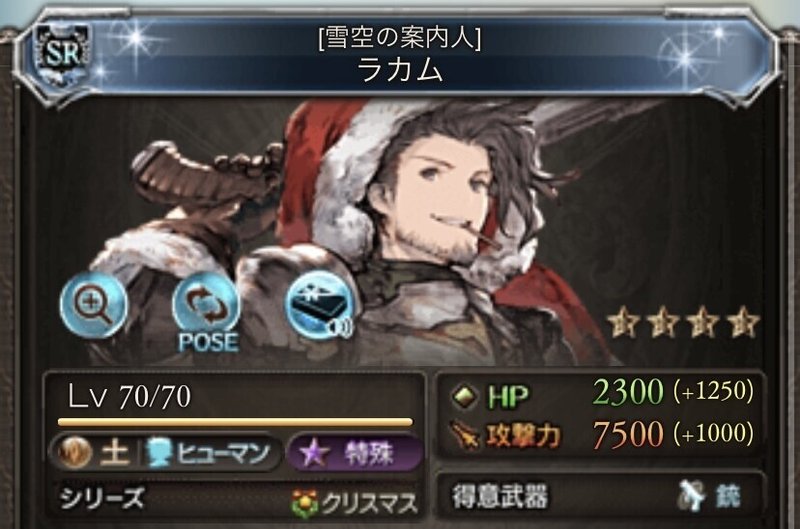
Task: Click the Lv 70/70 experience bar
Action: tap(235, 422)
